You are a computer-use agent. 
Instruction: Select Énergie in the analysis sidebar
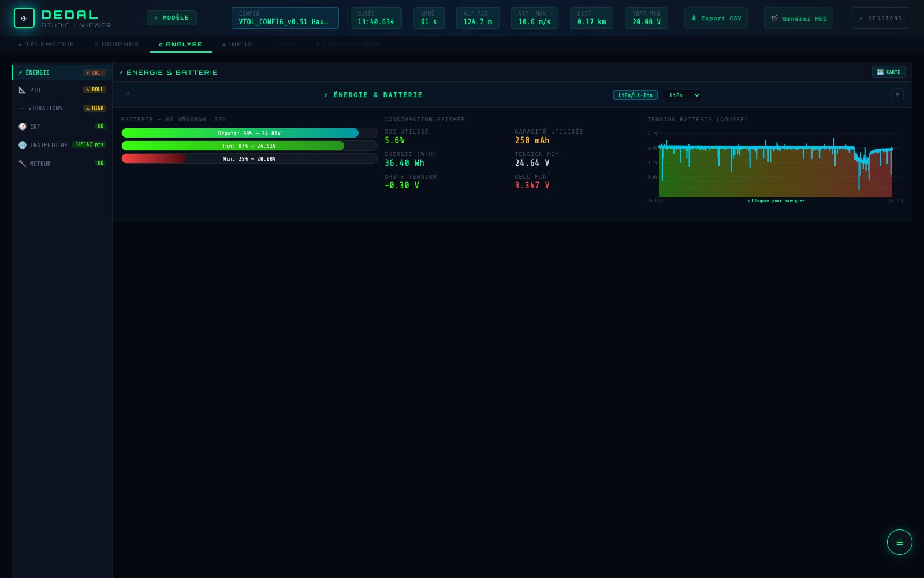pos(62,72)
